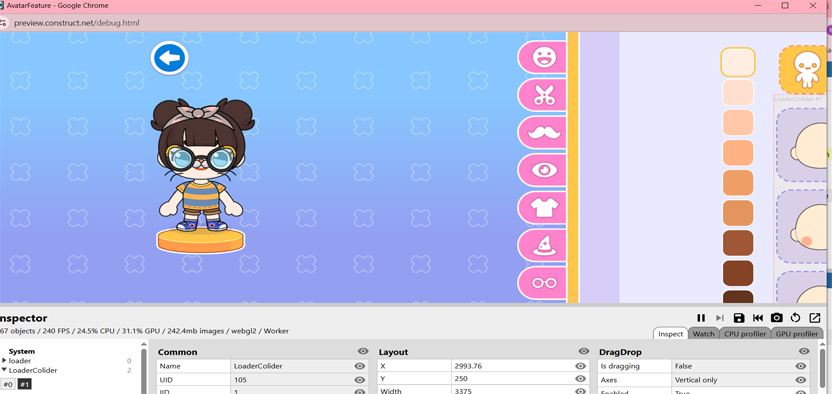This screenshot has height=394, width=832.
Task: Take a screenshot with camera icon
Action: click(x=776, y=318)
